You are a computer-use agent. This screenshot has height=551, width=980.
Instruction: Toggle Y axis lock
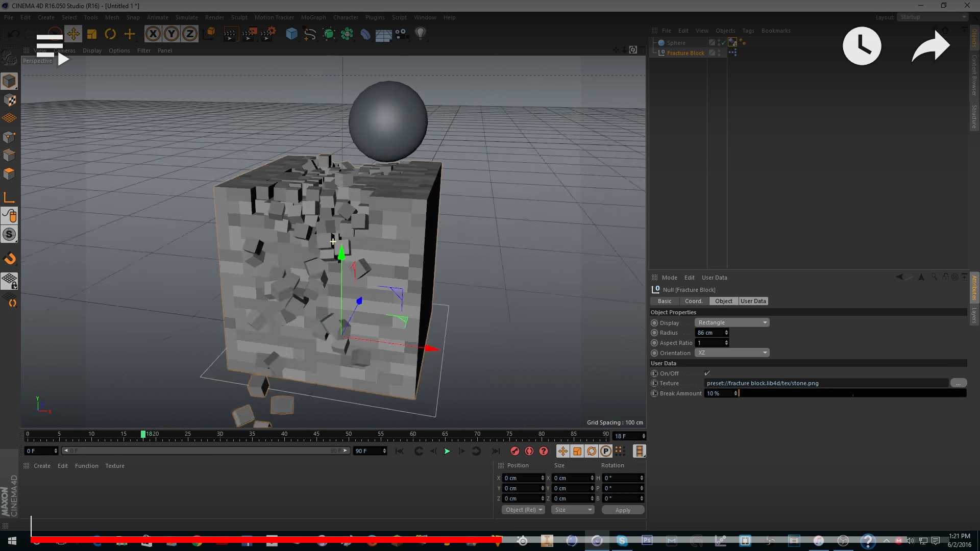[171, 34]
